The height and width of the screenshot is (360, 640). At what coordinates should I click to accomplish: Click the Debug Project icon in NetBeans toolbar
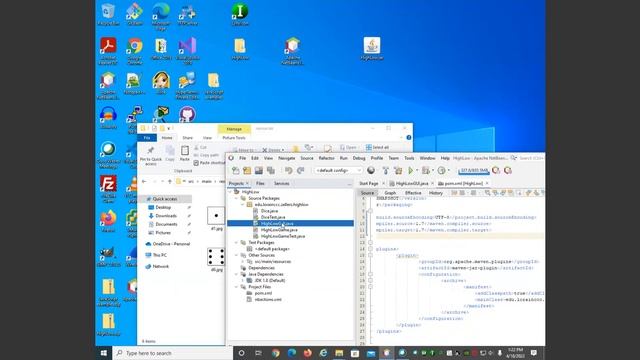coord(426,171)
